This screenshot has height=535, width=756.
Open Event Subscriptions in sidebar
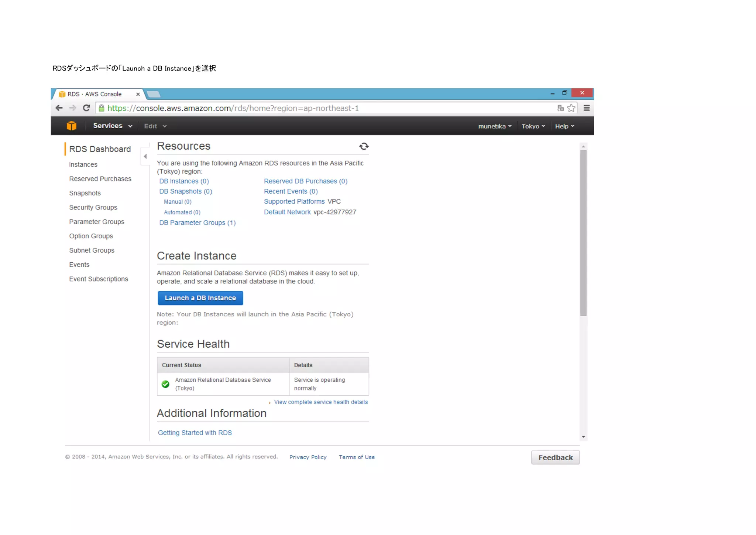coord(99,279)
